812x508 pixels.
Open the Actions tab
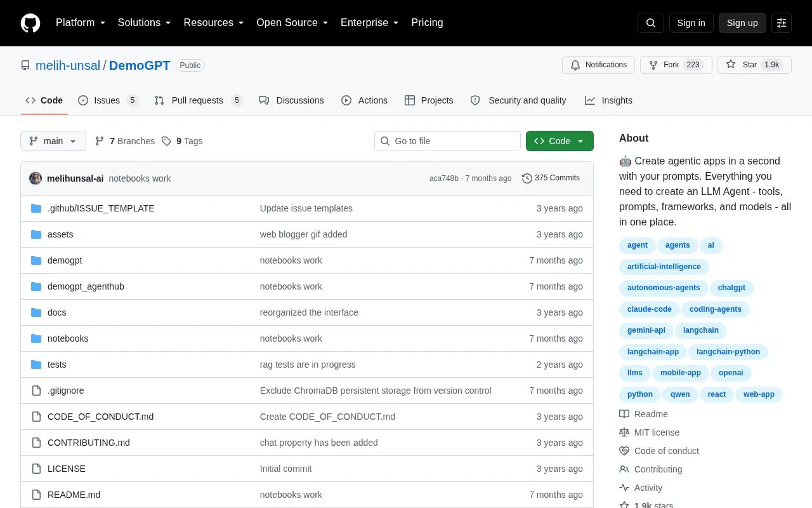pyautogui.click(x=364, y=100)
